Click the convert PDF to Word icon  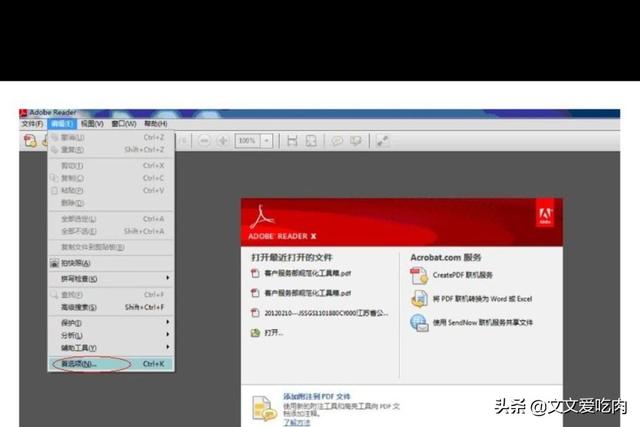[x=419, y=299]
